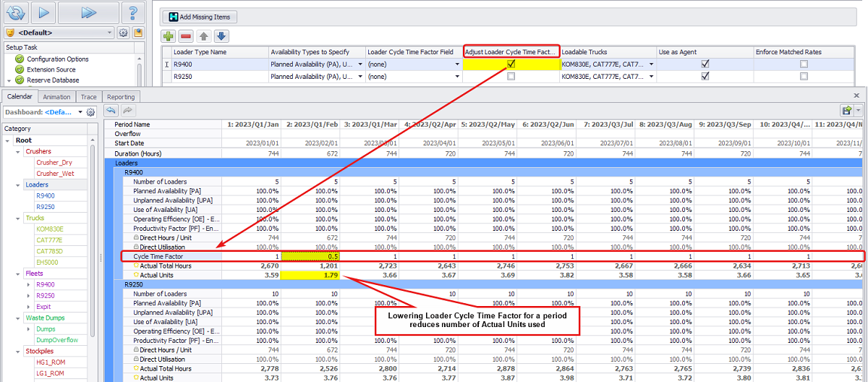Open R9400 Loader Cycle Time Factor Field dropdown
This screenshot has width=868, height=382.
point(457,64)
